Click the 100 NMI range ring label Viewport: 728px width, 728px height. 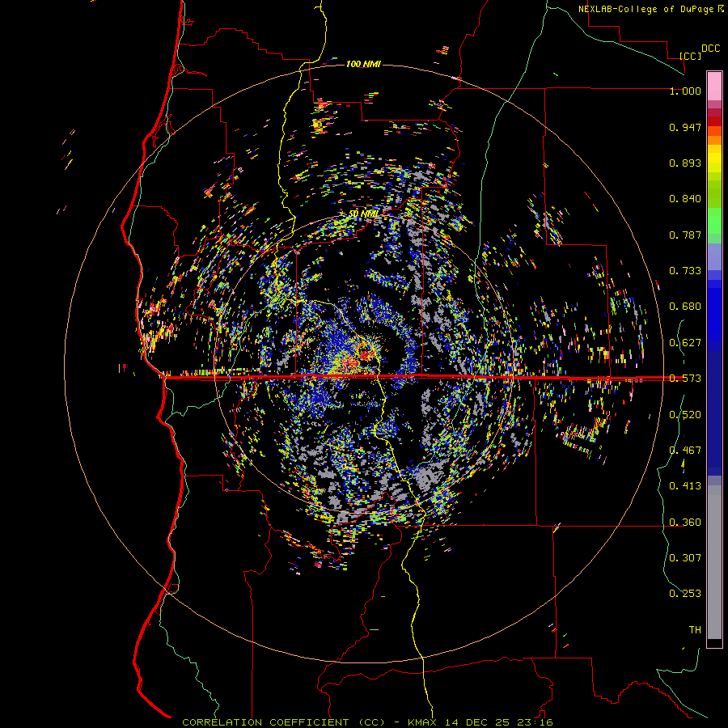point(363,64)
